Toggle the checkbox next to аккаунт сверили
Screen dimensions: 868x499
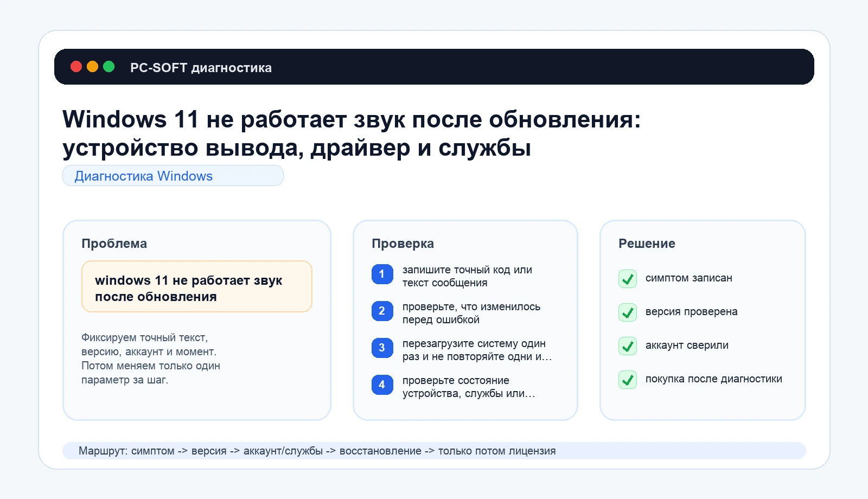(x=628, y=346)
